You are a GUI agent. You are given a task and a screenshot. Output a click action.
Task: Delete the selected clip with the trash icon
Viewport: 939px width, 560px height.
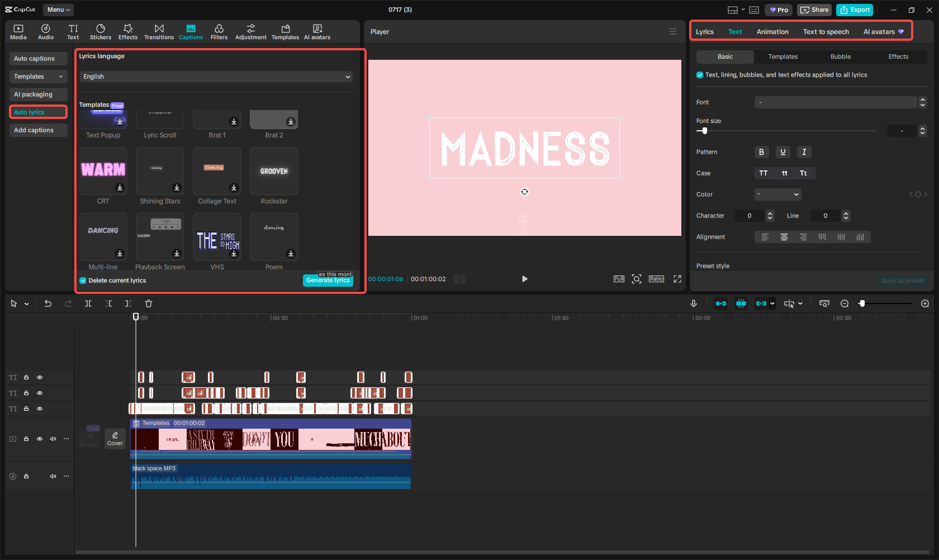[148, 303]
